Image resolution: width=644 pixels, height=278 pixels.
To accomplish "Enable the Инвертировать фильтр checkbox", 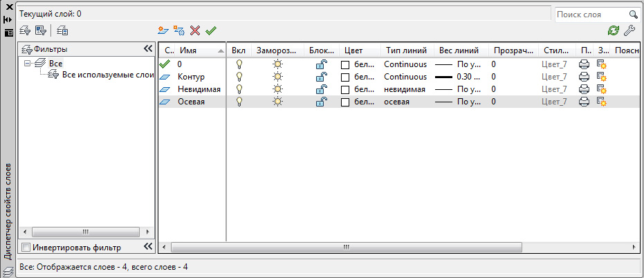I will tap(26, 247).
